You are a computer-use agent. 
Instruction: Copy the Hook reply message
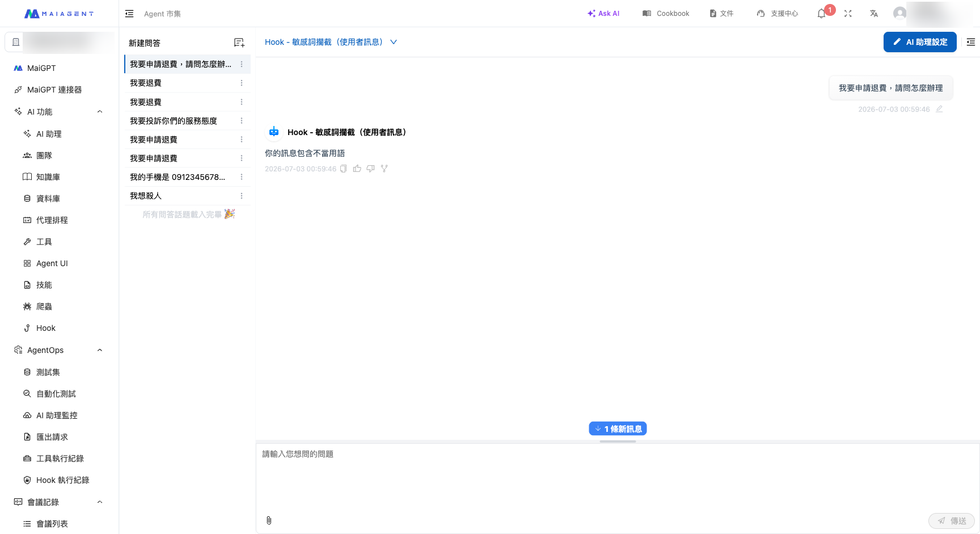click(343, 169)
